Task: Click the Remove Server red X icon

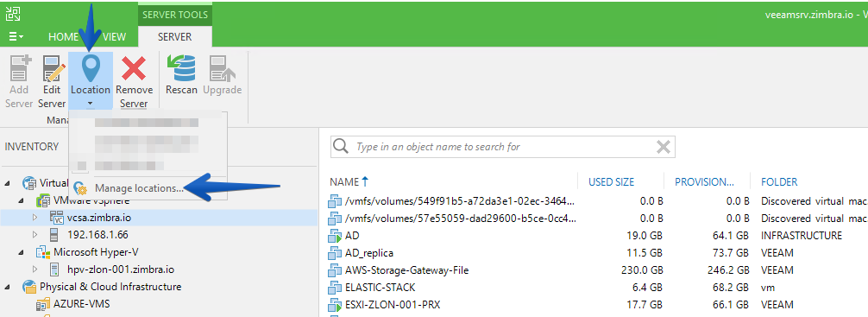Action: click(134, 67)
